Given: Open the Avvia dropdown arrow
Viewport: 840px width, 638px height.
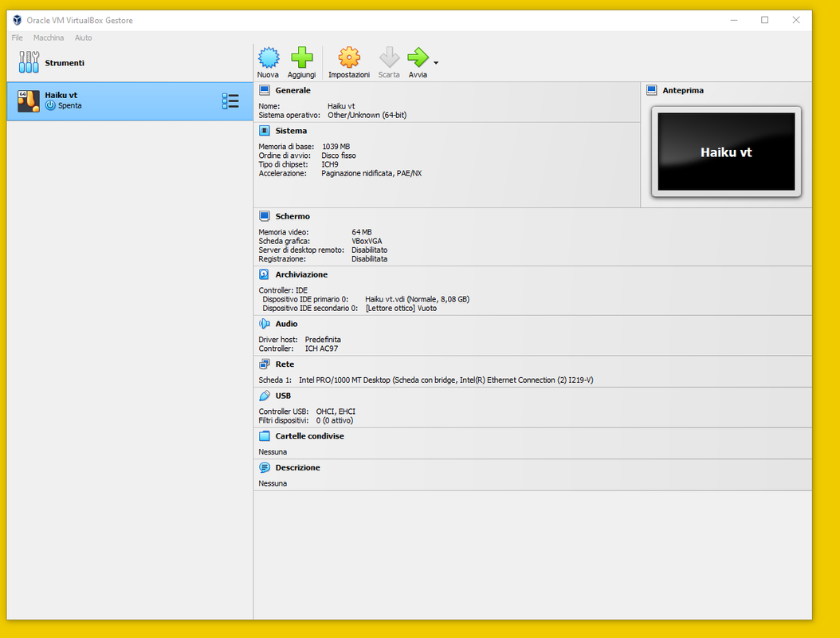Looking at the screenshot, I should point(436,63).
